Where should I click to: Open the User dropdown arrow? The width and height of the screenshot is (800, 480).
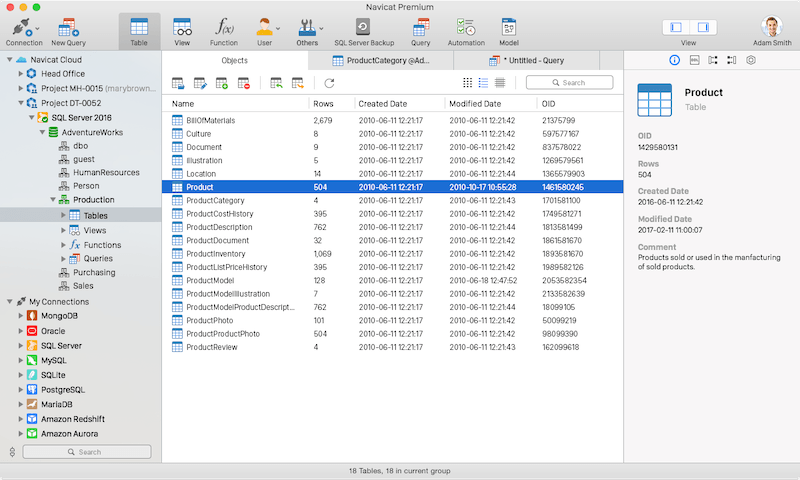[278, 29]
